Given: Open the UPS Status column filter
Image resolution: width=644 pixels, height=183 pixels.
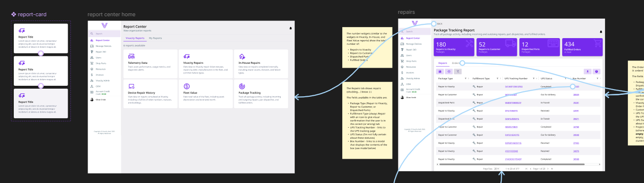Looking at the screenshot, I should (565, 79).
